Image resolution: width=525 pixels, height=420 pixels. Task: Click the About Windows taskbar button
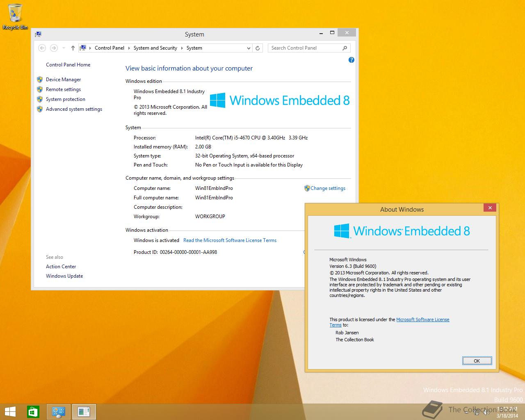[84, 412]
